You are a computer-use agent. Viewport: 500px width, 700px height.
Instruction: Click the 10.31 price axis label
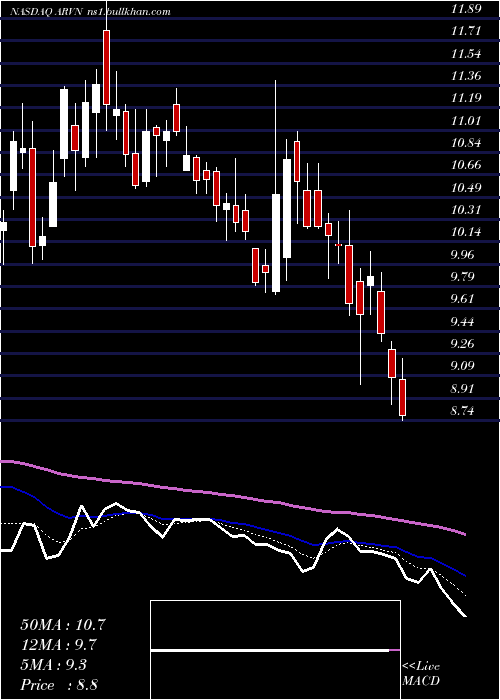pos(466,210)
